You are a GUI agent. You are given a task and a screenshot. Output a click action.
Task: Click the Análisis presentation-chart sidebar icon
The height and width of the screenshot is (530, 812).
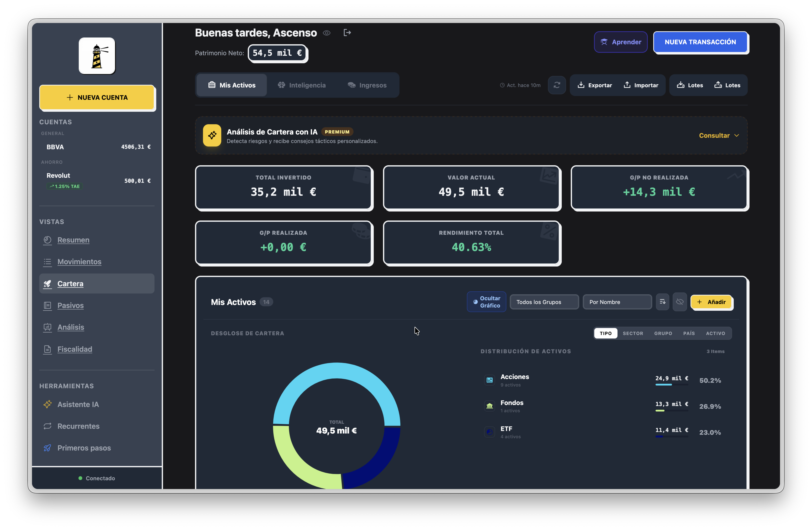[x=47, y=327]
